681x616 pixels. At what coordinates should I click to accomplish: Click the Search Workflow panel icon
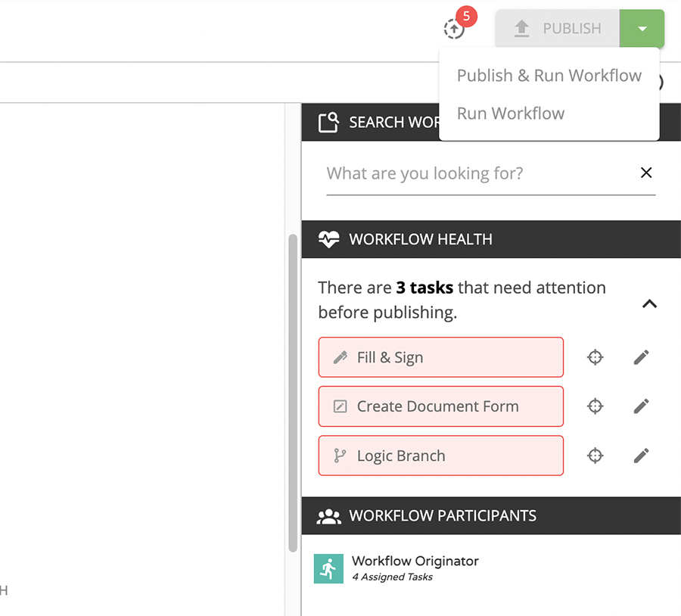pyautogui.click(x=328, y=122)
